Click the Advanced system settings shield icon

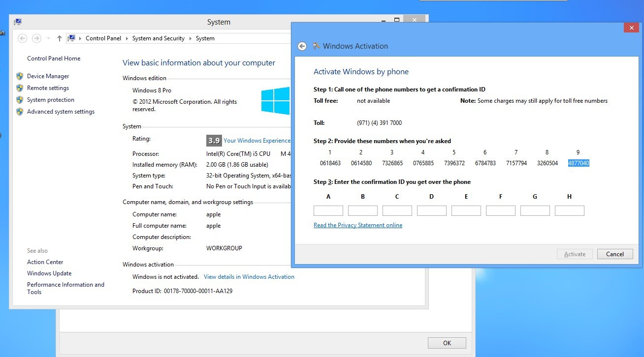20,112
